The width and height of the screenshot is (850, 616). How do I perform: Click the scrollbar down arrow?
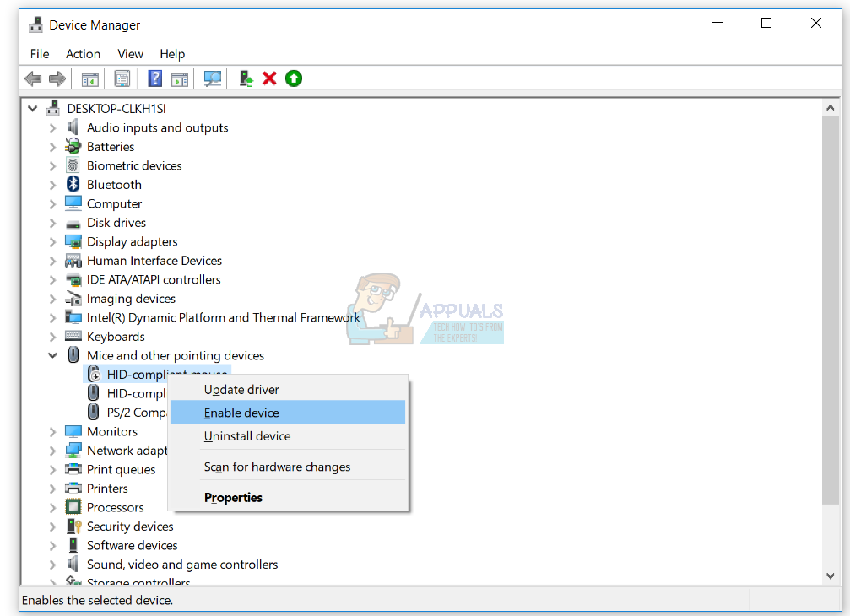[829, 575]
